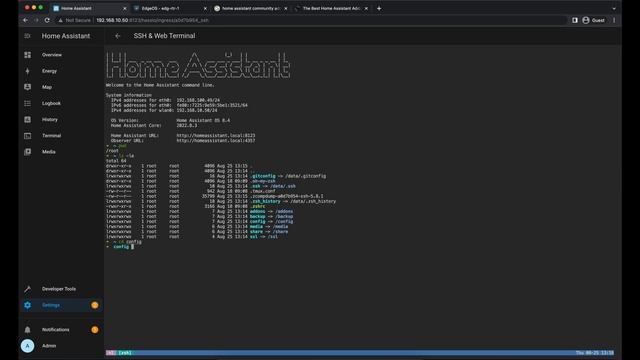Switch to the Home Assistant tab
This screenshot has height=360, width=640.
pyautogui.click(x=89, y=8)
